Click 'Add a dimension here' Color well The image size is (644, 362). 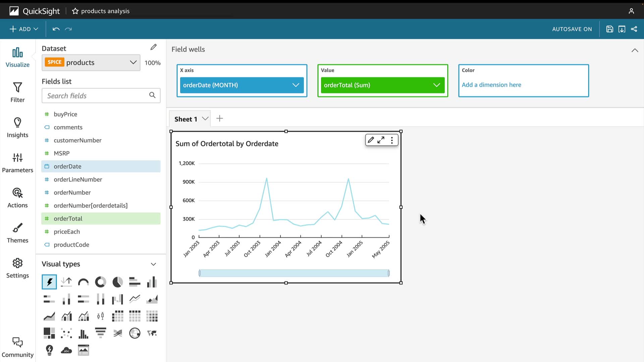[491, 85]
